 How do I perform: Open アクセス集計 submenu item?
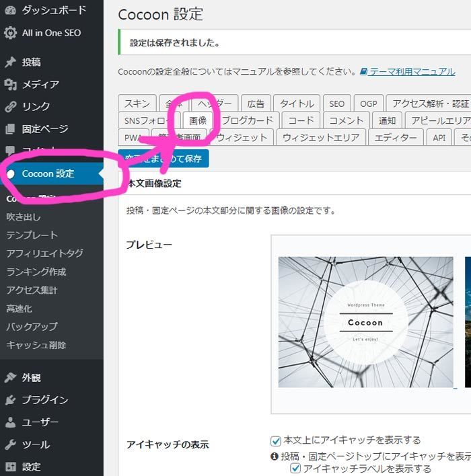coord(32,290)
